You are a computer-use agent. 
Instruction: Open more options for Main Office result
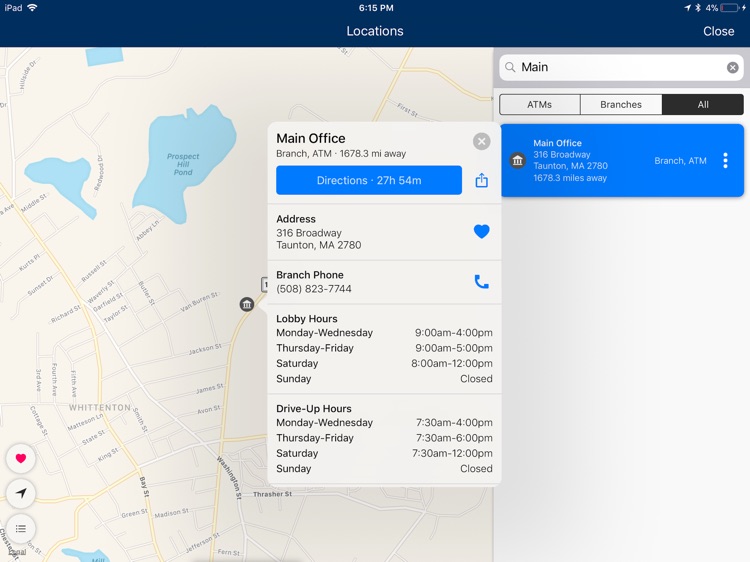pos(726,160)
